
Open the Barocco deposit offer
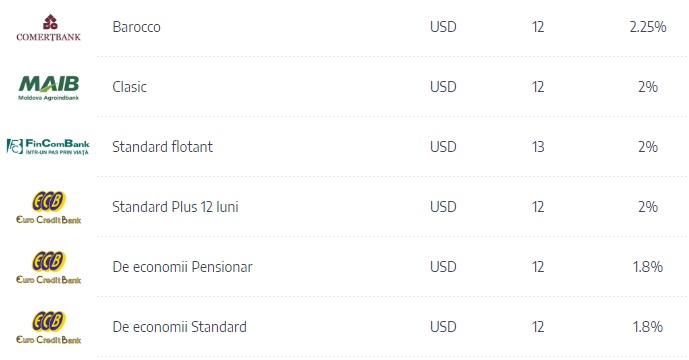137,27
